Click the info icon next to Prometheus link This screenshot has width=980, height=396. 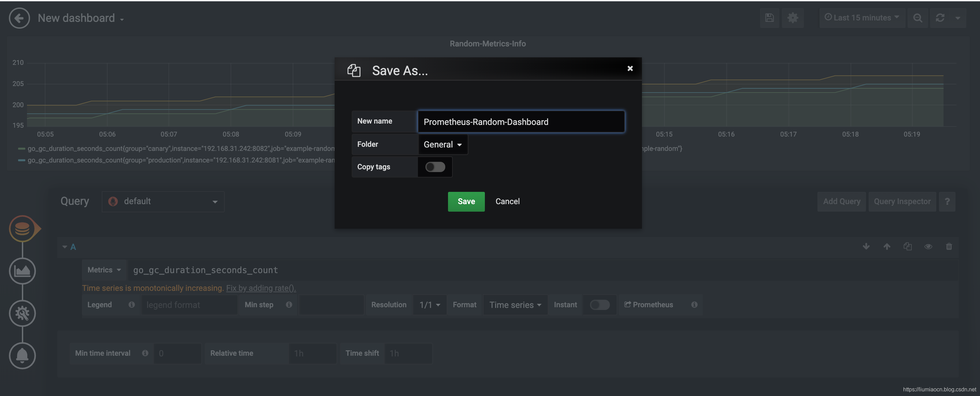[694, 305]
